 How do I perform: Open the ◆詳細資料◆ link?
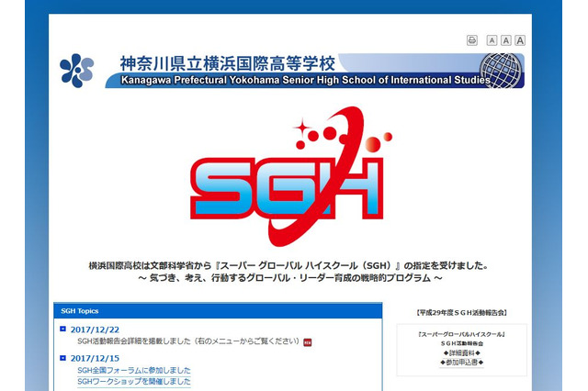(x=461, y=352)
